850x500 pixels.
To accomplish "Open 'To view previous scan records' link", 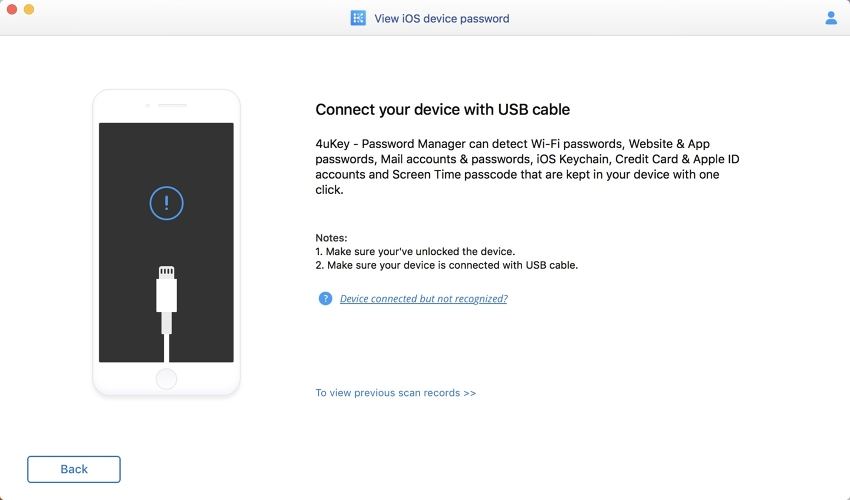I will 396,393.
